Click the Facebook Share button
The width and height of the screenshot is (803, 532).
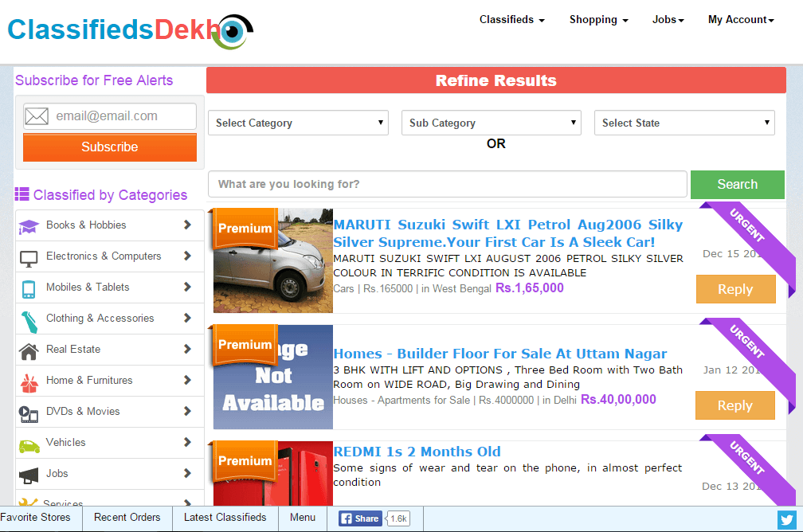(360, 518)
